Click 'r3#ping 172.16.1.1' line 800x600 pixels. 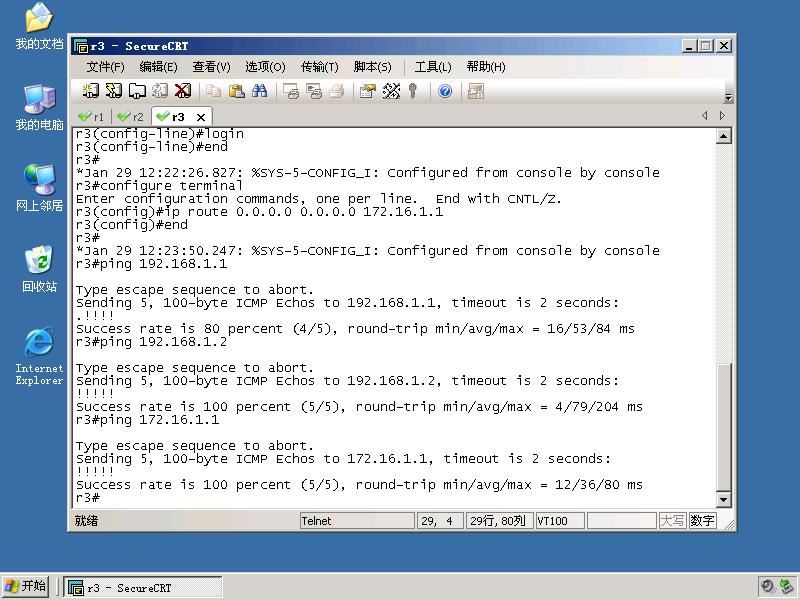[x=147, y=420]
